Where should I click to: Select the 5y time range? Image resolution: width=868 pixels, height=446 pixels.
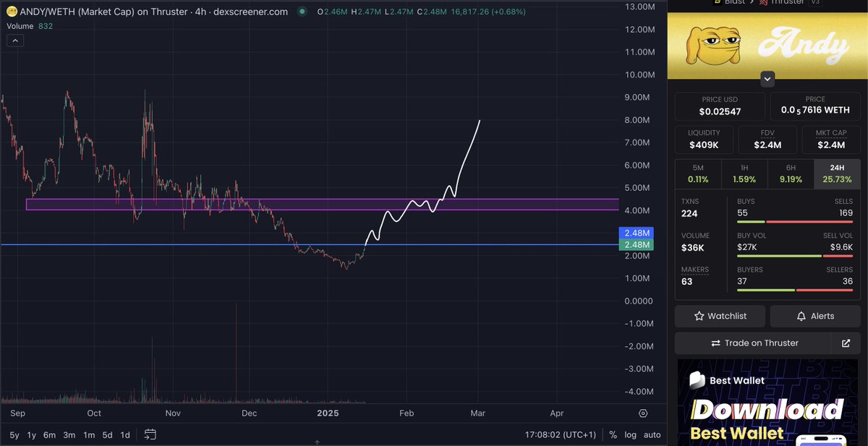(x=14, y=434)
